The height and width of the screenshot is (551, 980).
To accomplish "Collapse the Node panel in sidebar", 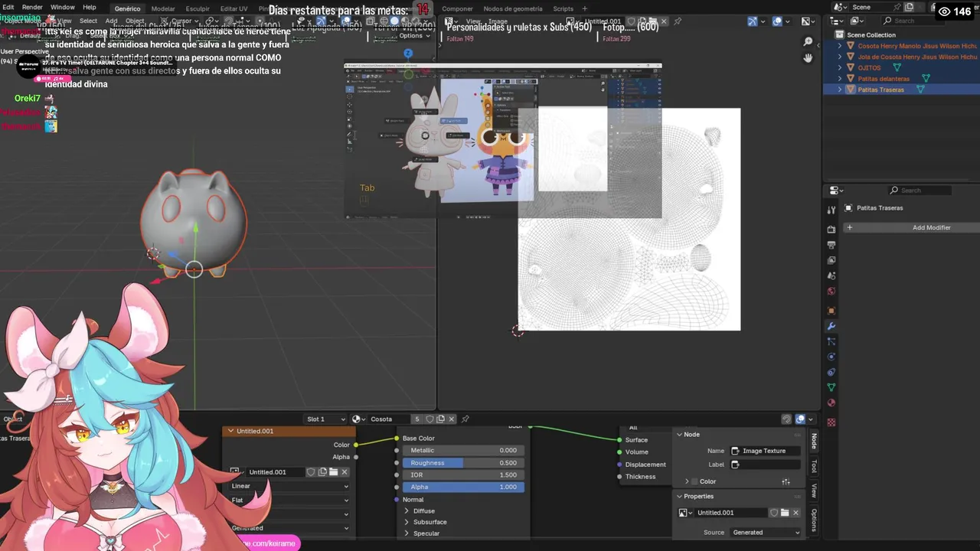I will (x=679, y=434).
